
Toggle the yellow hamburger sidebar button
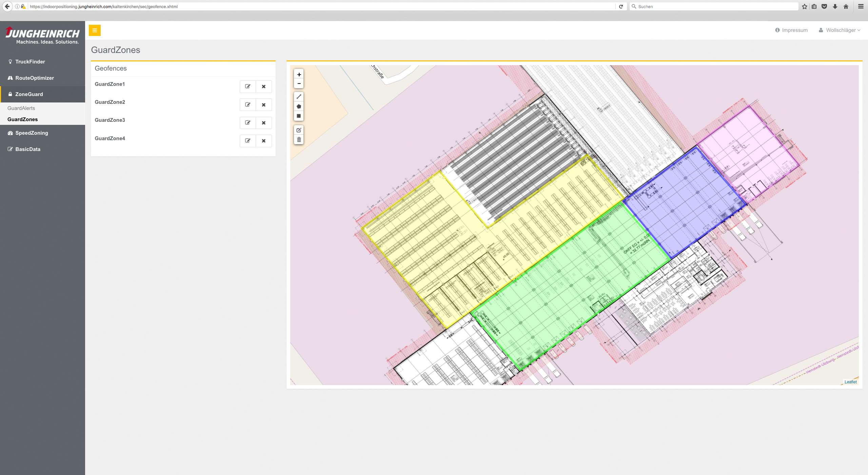click(95, 30)
